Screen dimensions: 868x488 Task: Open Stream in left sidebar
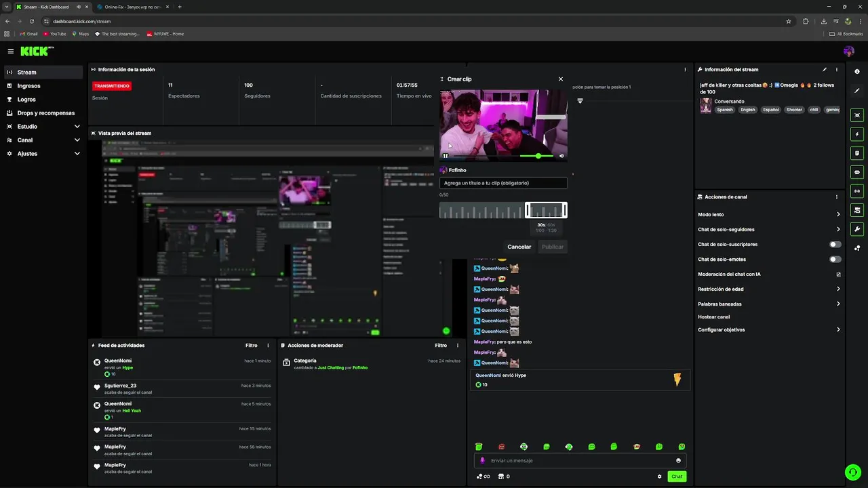[43, 73]
